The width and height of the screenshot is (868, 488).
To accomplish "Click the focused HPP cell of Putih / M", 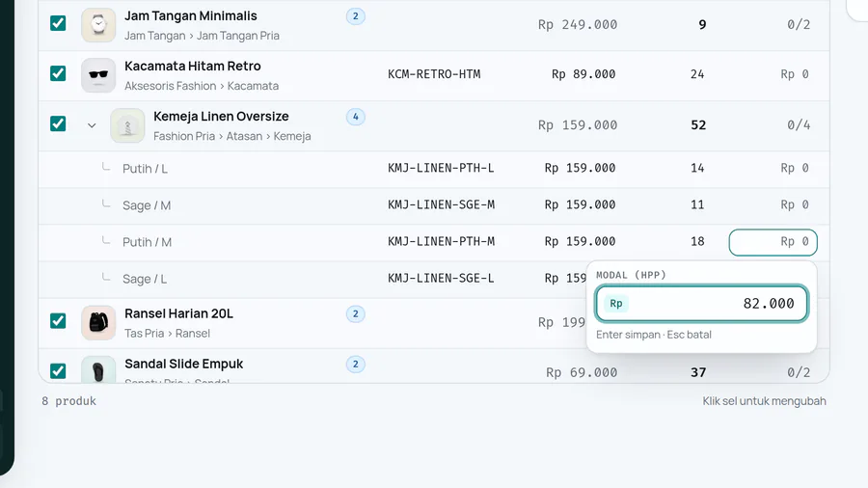I will 773,242.
